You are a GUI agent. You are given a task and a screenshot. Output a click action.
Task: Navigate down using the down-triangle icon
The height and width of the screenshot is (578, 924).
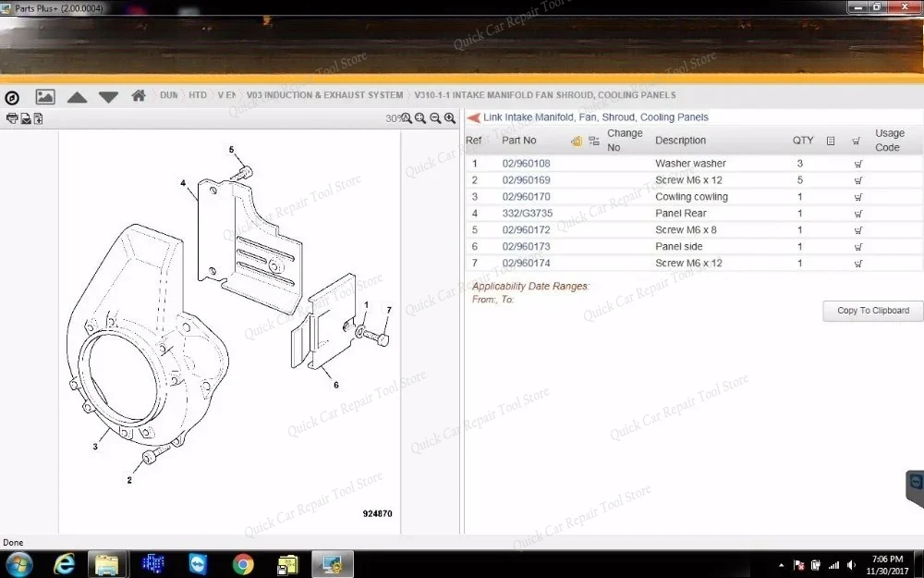tap(108, 95)
